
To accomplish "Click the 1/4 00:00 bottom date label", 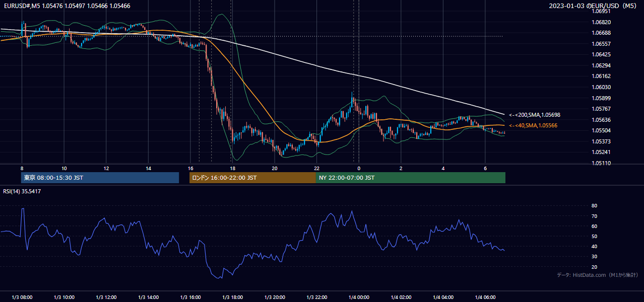I will tap(359, 297).
